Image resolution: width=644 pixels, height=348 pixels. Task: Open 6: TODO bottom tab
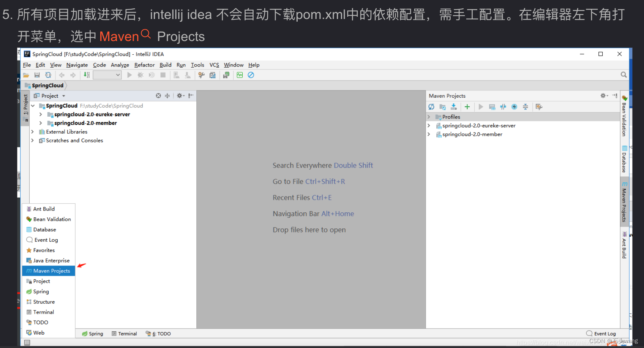pos(158,334)
